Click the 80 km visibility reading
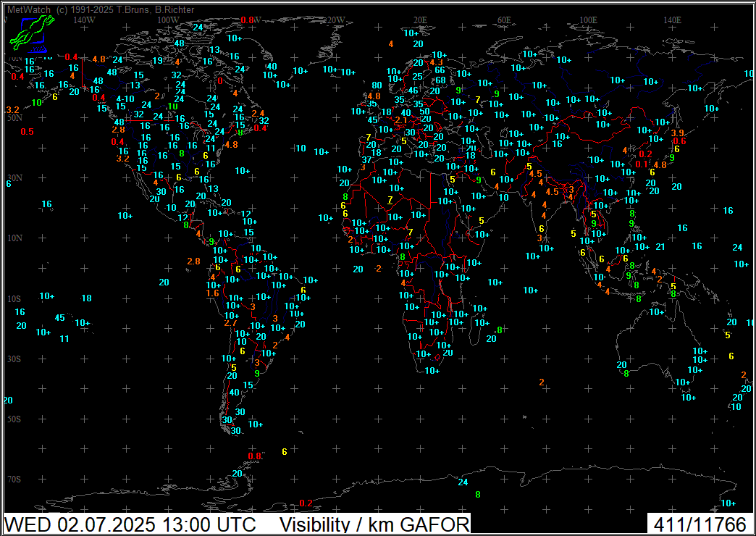 377,85
